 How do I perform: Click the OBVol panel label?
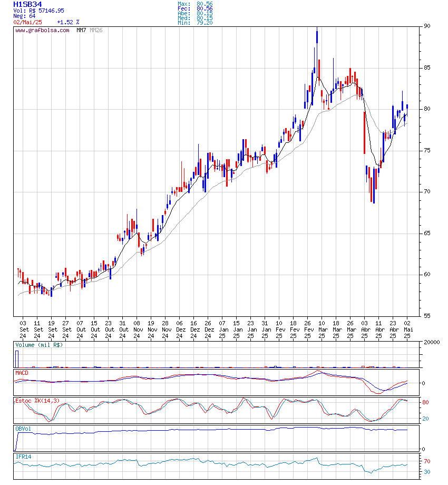(23, 429)
